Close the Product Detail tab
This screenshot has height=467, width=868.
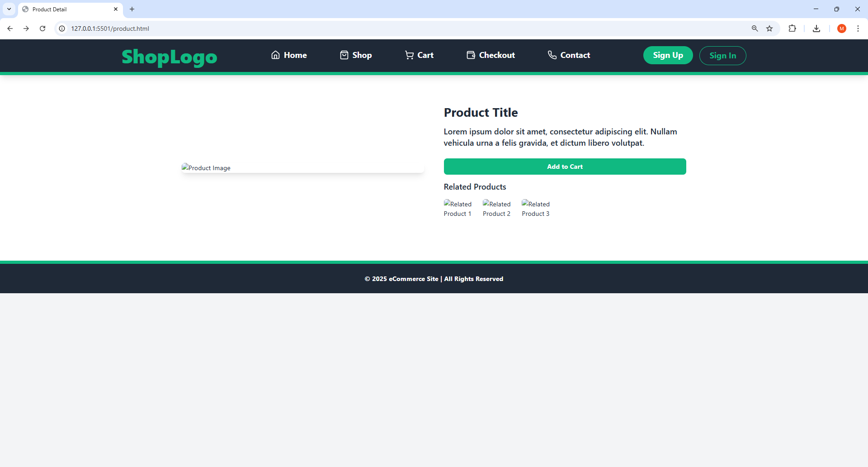click(x=115, y=9)
